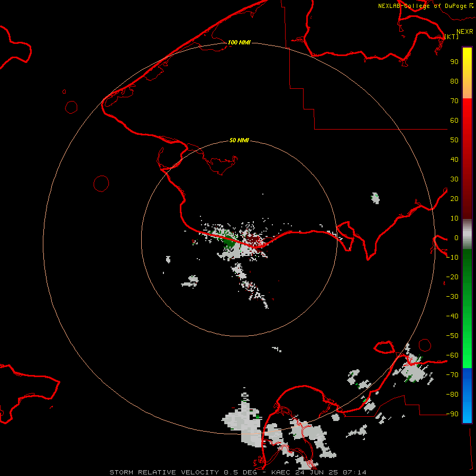
Task: Select the 90 value on velocity scale
Action: click(454, 62)
